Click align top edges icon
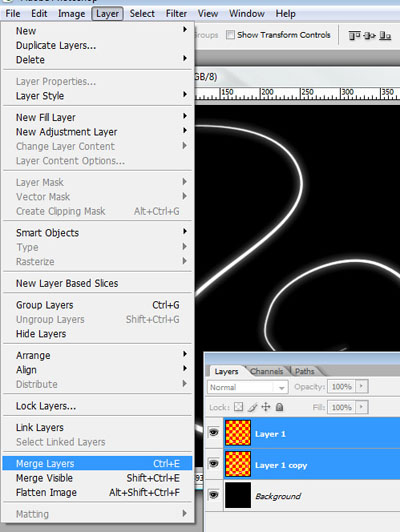Screen dimensions: 400x532 tap(355, 35)
